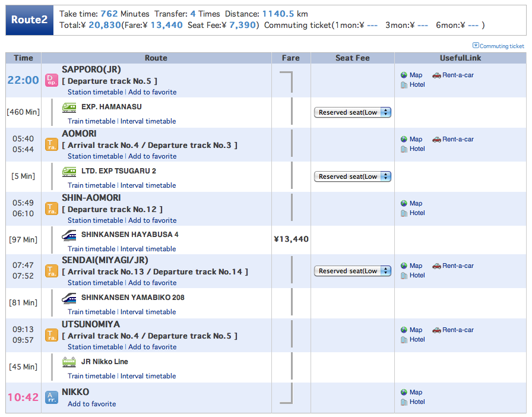This screenshot has height=417, width=532.
Task: Click the green train icon for EXP. HAMANASU
Action: click(x=69, y=108)
